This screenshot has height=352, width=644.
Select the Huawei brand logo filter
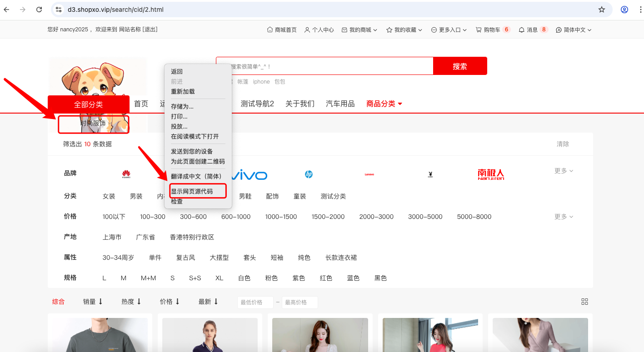click(126, 174)
